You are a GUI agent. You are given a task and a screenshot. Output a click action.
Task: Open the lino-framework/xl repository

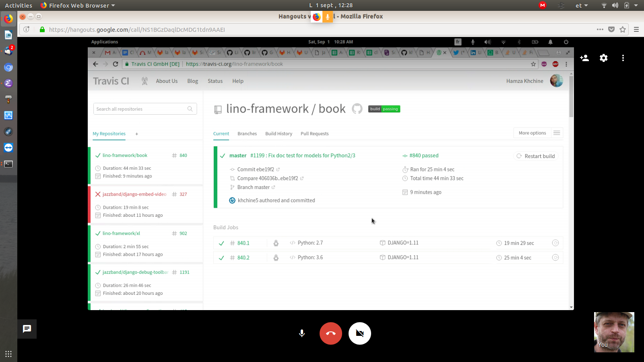coord(121,233)
